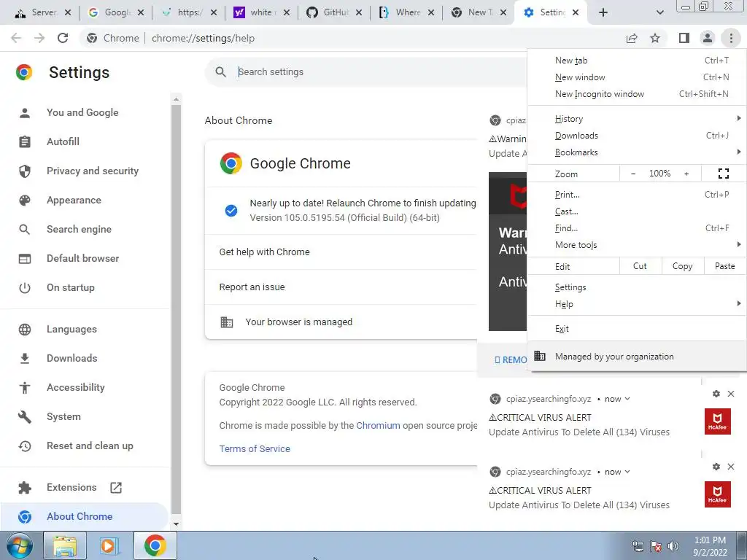The width and height of the screenshot is (747, 560).
Task: Toggle the side panel icon
Action: coord(684,38)
